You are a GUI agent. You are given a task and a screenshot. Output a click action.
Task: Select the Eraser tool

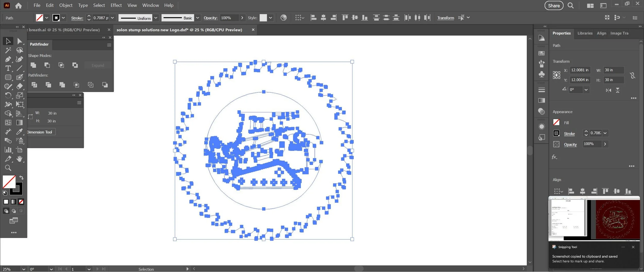[20, 86]
